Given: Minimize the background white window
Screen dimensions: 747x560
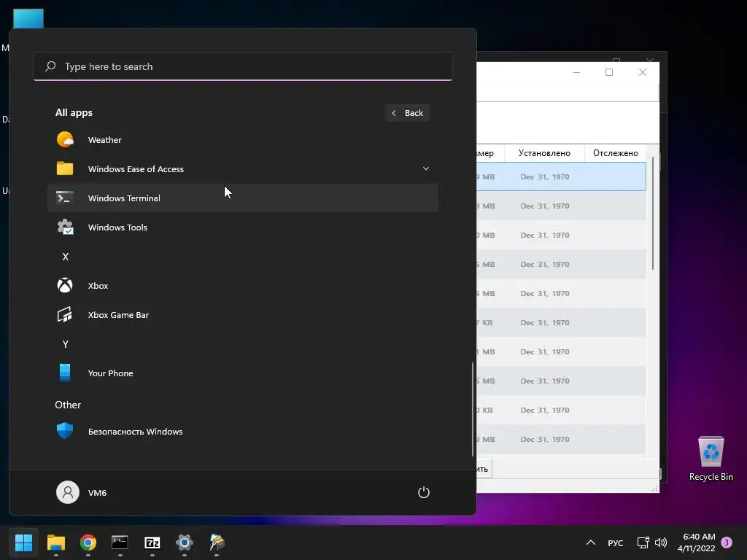Looking at the screenshot, I should (576, 72).
